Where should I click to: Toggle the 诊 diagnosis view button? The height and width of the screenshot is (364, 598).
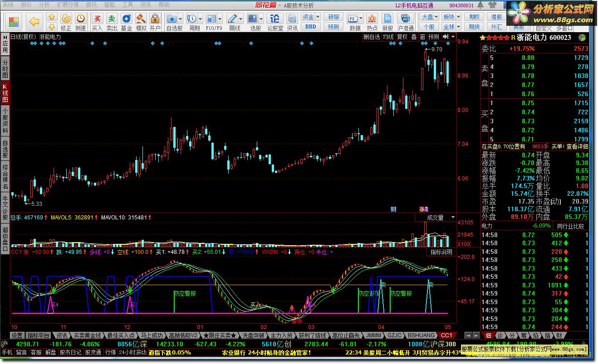click(x=500, y=335)
